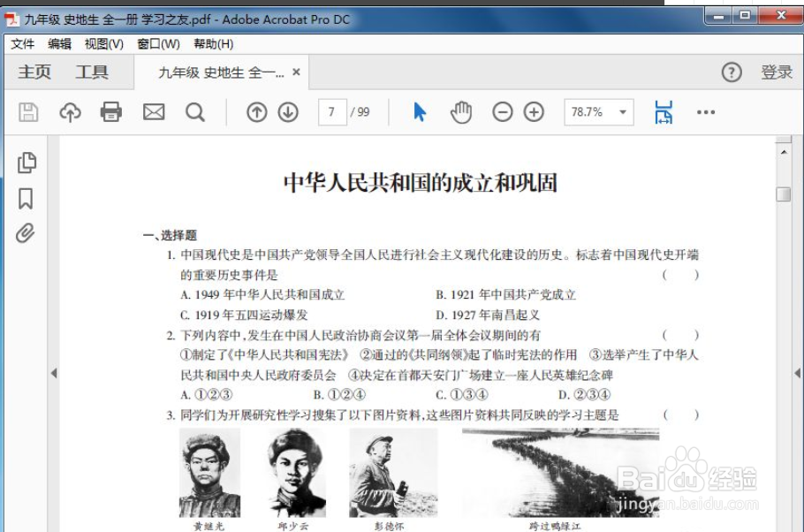Print the current document

coord(111,111)
